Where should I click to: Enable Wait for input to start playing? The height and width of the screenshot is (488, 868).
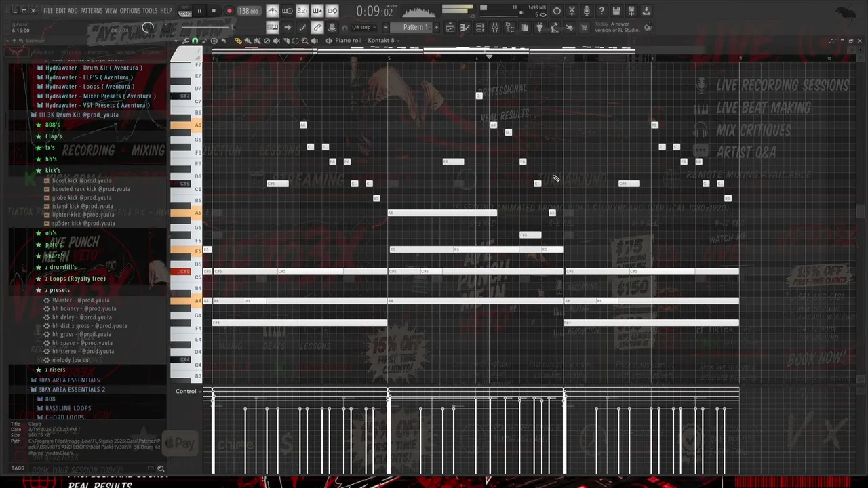(287, 11)
